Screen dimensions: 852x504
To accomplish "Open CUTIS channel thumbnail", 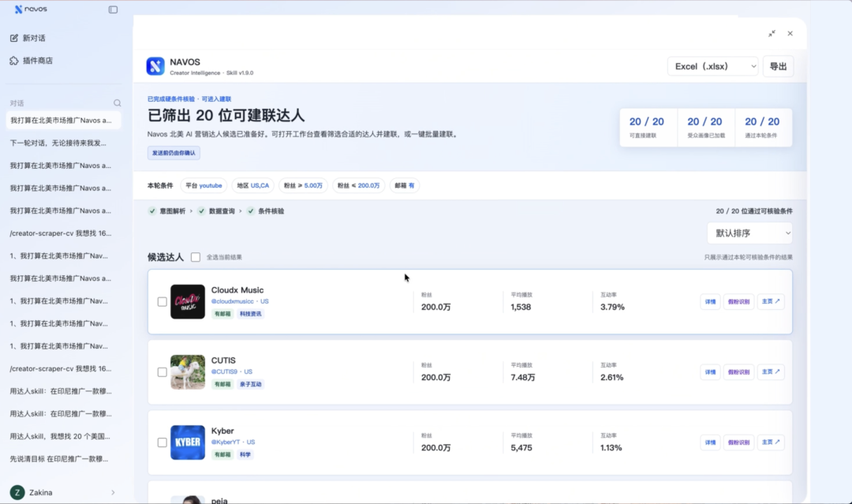I will coord(188,372).
